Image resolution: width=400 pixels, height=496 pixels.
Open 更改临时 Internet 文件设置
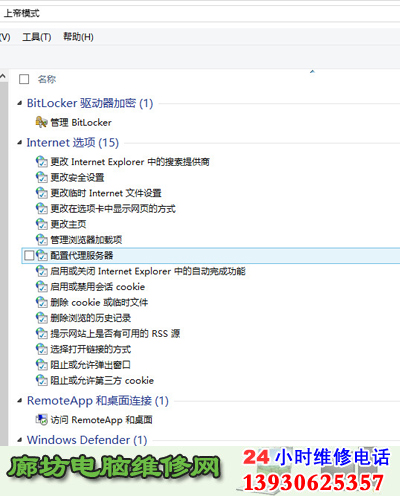click(106, 193)
